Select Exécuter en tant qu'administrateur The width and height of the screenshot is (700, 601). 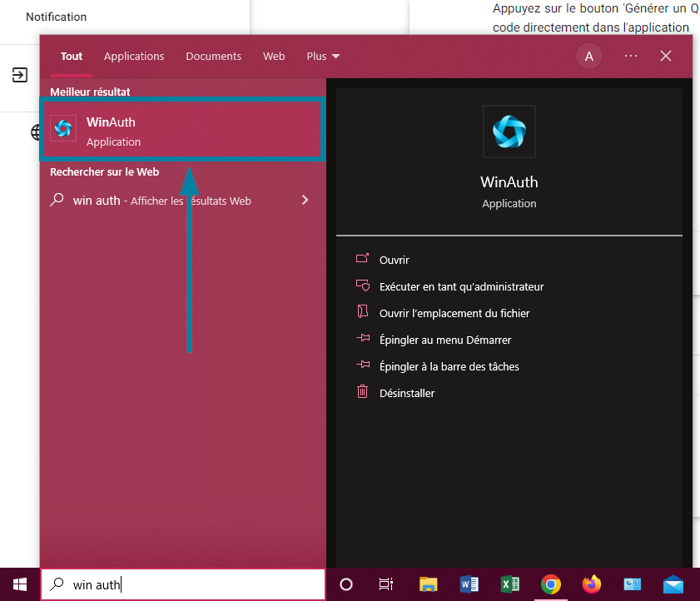point(462,286)
